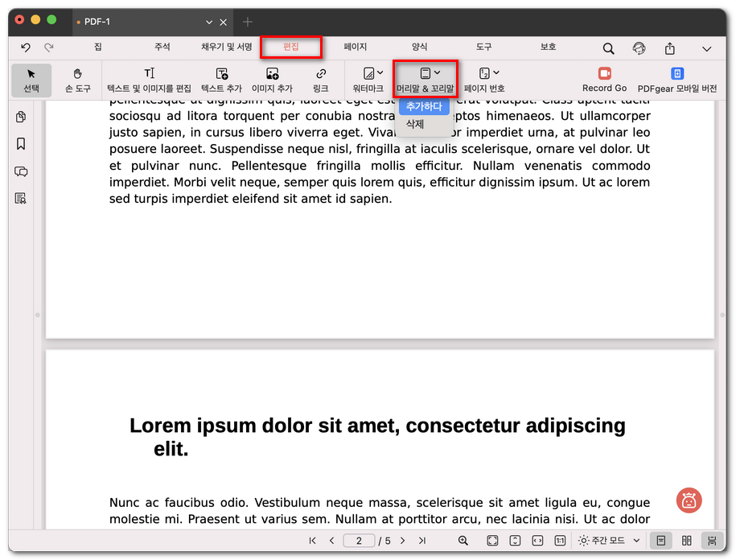Click the red chatbot assistant icon
The image size is (736, 560).
pyautogui.click(x=689, y=500)
